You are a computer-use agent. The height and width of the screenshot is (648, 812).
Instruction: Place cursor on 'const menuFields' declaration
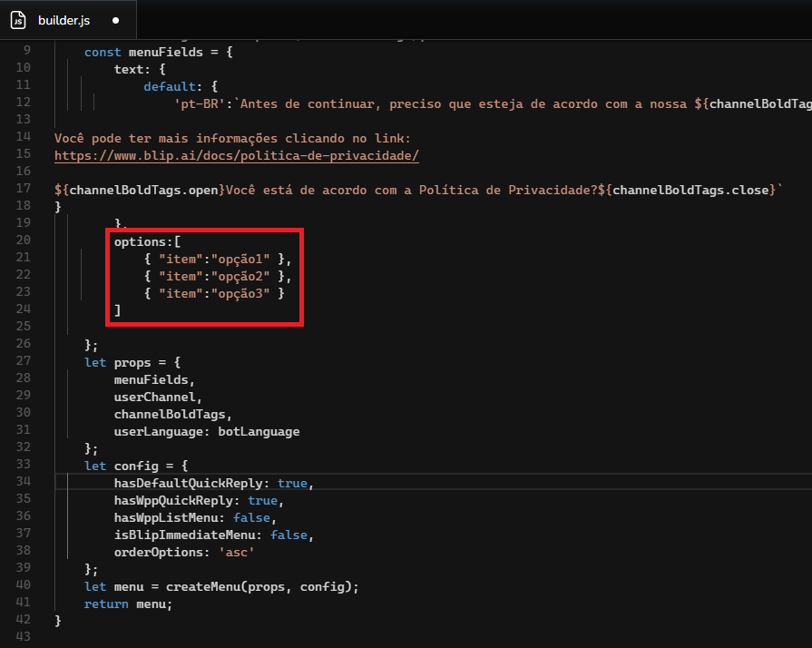pyautogui.click(x=159, y=53)
